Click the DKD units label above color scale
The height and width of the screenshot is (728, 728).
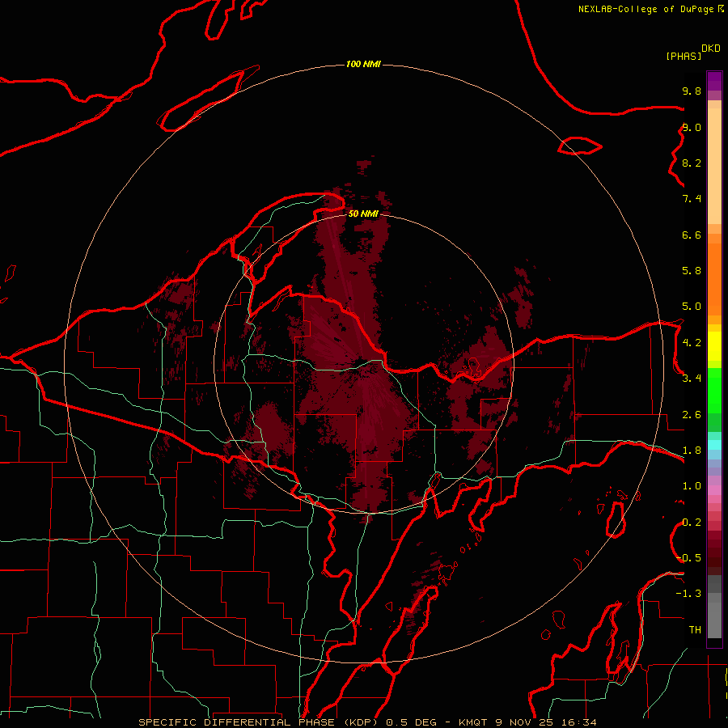point(710,49)
